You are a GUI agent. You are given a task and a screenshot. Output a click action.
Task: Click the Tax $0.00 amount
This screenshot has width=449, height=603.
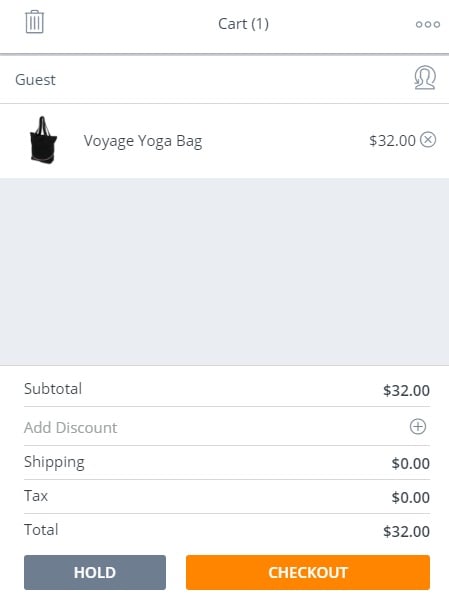(x=411, y=497)
